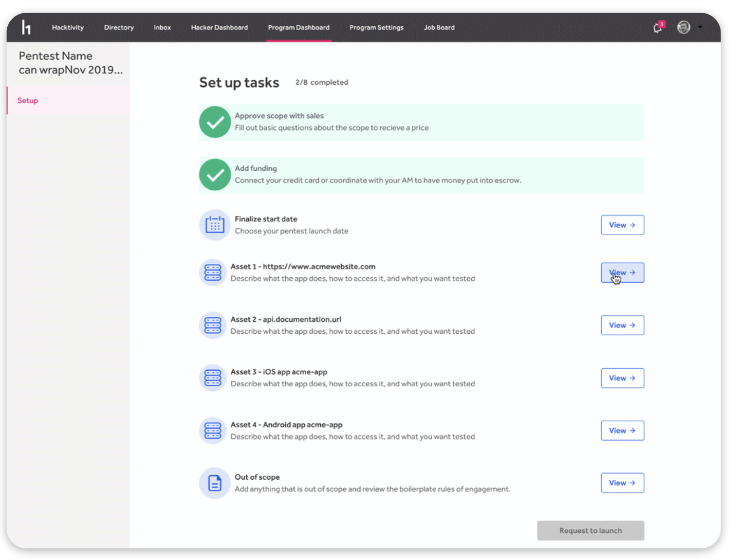Click Request to launch
The width and height of the screenshot is (739, 560).
(x=590, y=530)
